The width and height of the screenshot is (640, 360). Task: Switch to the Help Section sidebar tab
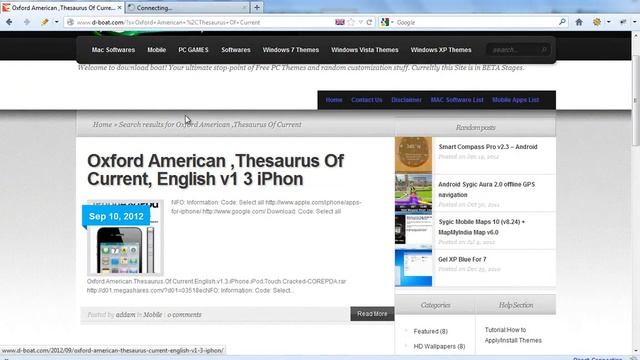pyautogui.click(x=516, y=305)
